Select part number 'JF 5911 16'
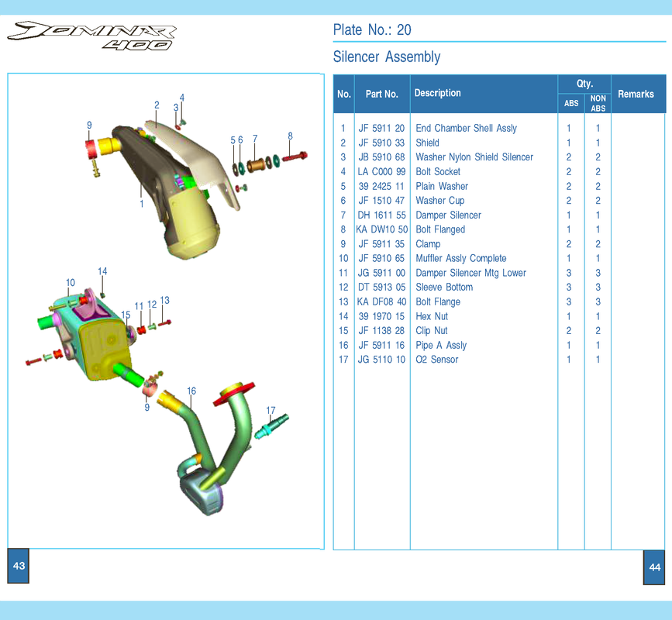Screen dimensions: 672x620 point(381,345)
